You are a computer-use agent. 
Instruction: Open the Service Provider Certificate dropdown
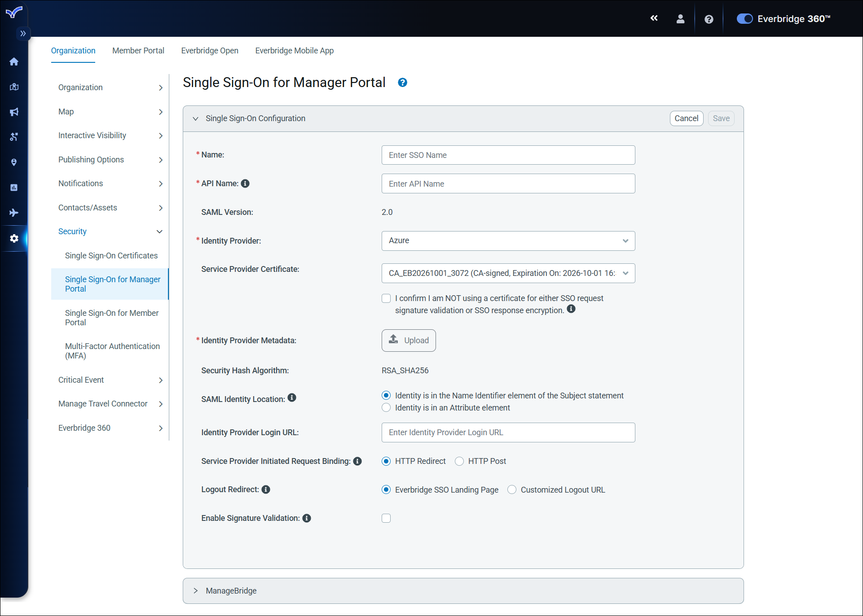point(508,273)
